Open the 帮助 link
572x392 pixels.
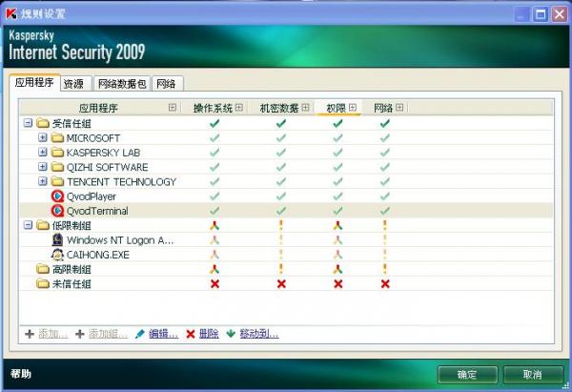click(x=21, y=374)
